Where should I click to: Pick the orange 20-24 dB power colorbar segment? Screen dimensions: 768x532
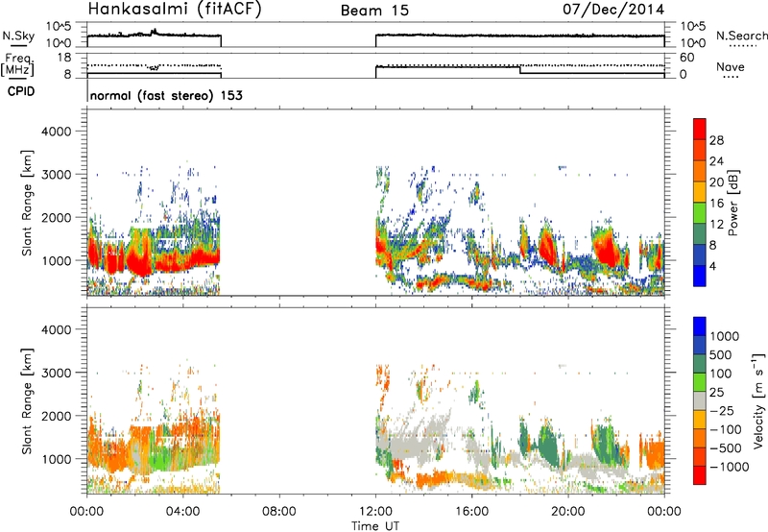(x=700, y=171)
